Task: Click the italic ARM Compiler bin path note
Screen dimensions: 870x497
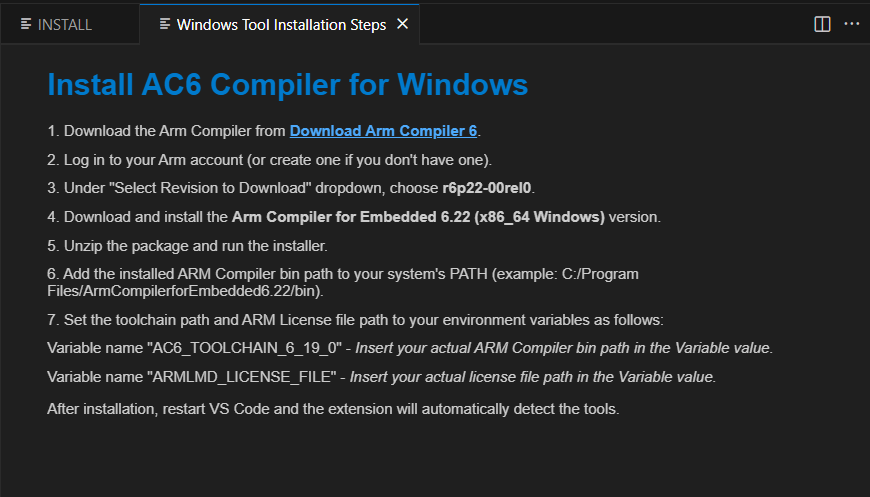Action: 564,348
